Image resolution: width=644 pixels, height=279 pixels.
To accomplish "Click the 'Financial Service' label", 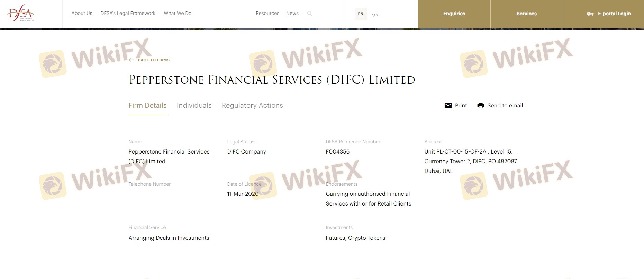I will pos(147,227).
